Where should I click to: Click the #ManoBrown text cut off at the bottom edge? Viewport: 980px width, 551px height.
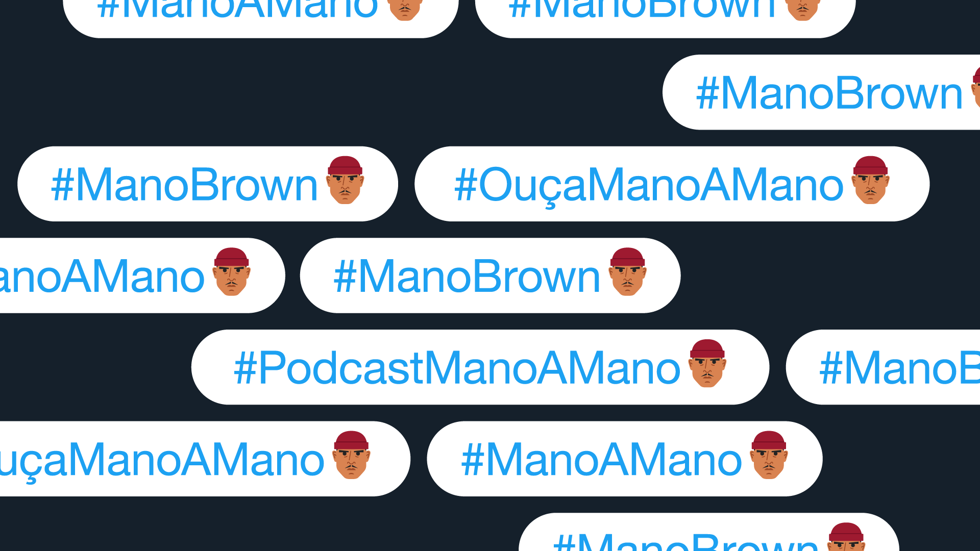[x=686, y=542]
